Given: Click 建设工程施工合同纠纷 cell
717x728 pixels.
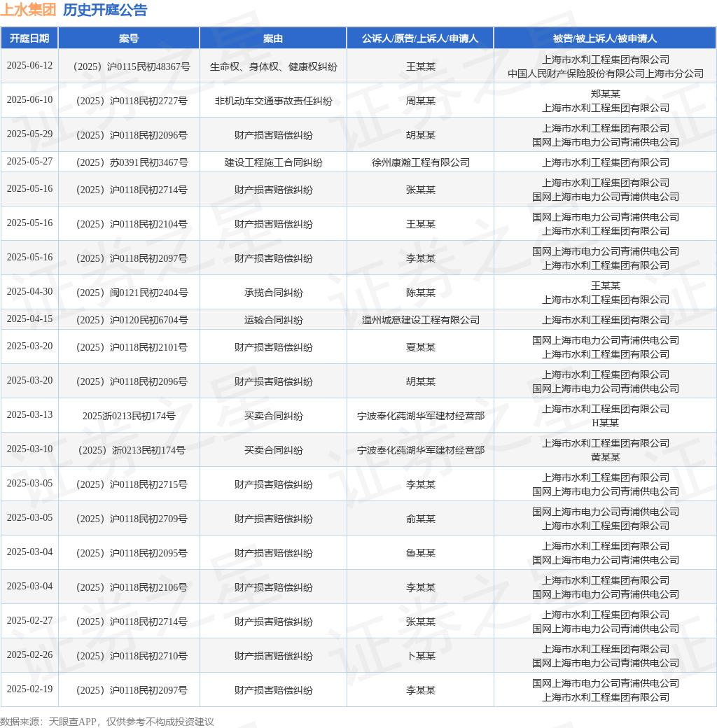Looking at the screenshot, I should [274, 163].
